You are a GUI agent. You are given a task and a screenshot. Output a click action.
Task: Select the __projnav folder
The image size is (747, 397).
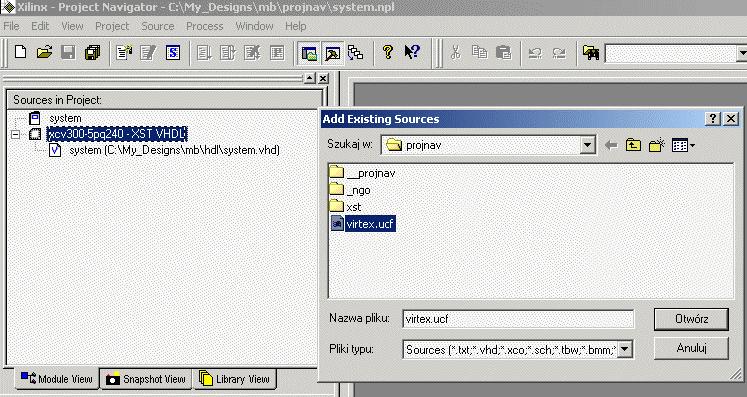click(x=362, y=173)
